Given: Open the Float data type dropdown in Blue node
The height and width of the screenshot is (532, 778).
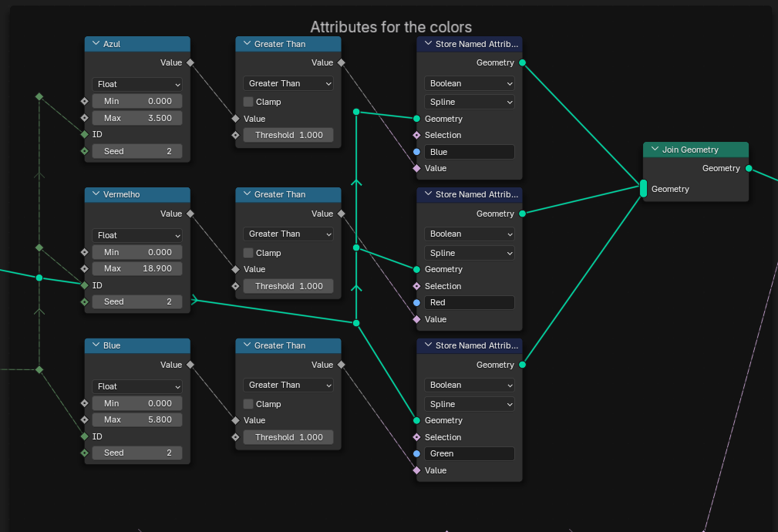Looking at the screenshot, I should click(x=137, y=386).
